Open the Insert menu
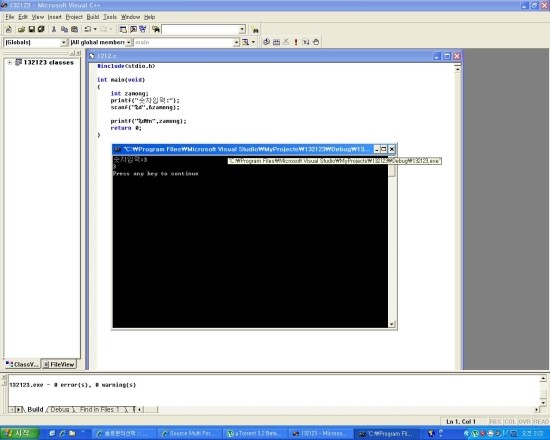The height and width of the screenshot is (440, 550). pyautogui.click(x=54, y=17)
